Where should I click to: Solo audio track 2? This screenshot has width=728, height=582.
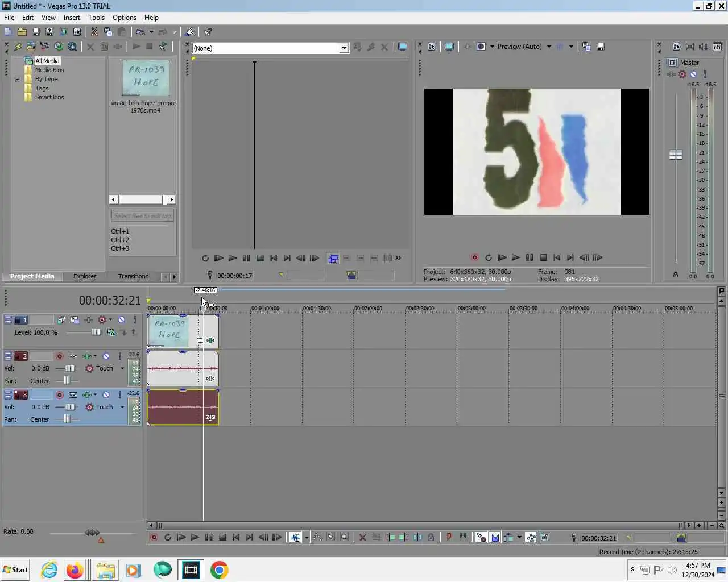coord(119,356)
